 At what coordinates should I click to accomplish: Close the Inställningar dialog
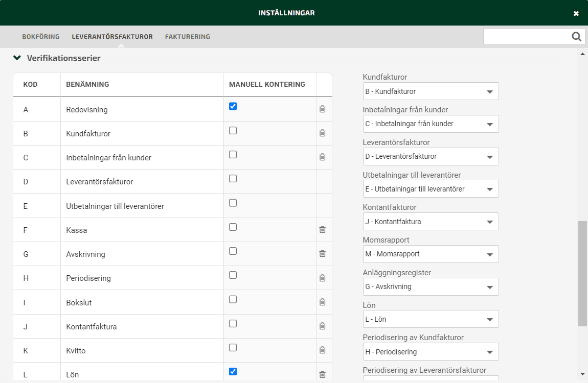tap(576, 13)
